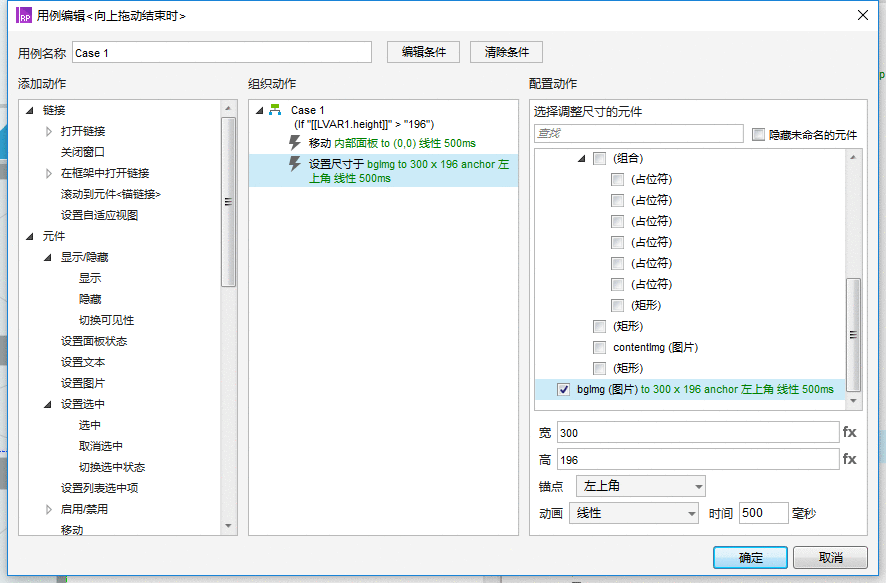Close the 用例编辑 dialog
Viewport: 886px width, 583px height.
(862, 15)
